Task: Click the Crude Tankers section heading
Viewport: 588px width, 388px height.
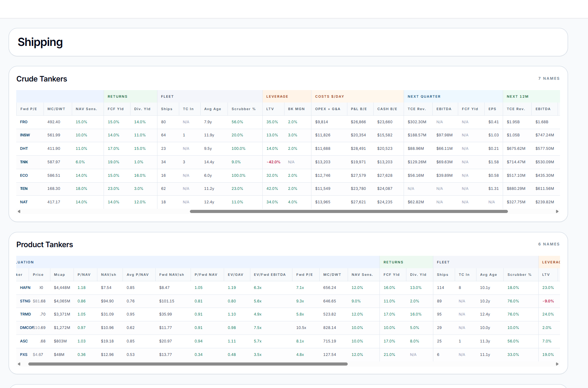Action: click(42, 79)
